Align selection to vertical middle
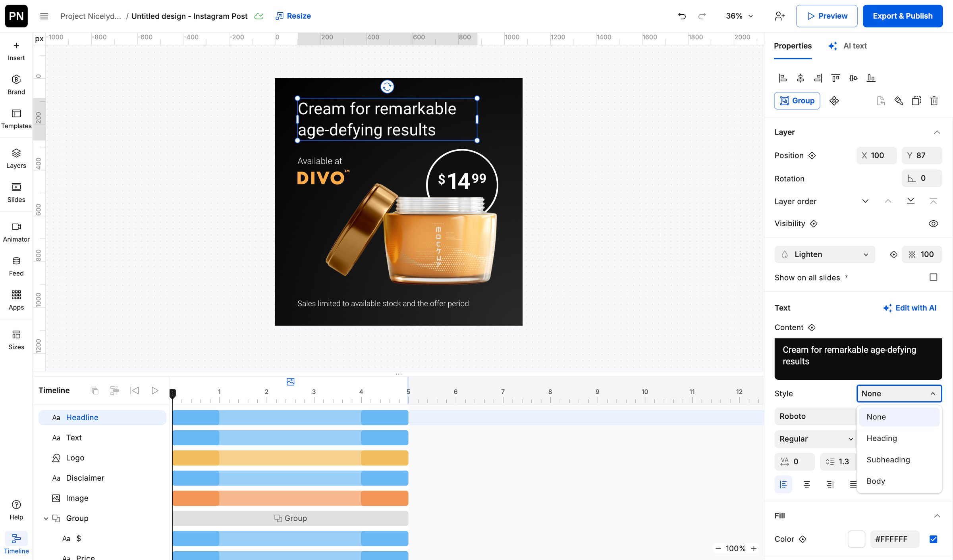953x560 pixels. pos(853,78)
